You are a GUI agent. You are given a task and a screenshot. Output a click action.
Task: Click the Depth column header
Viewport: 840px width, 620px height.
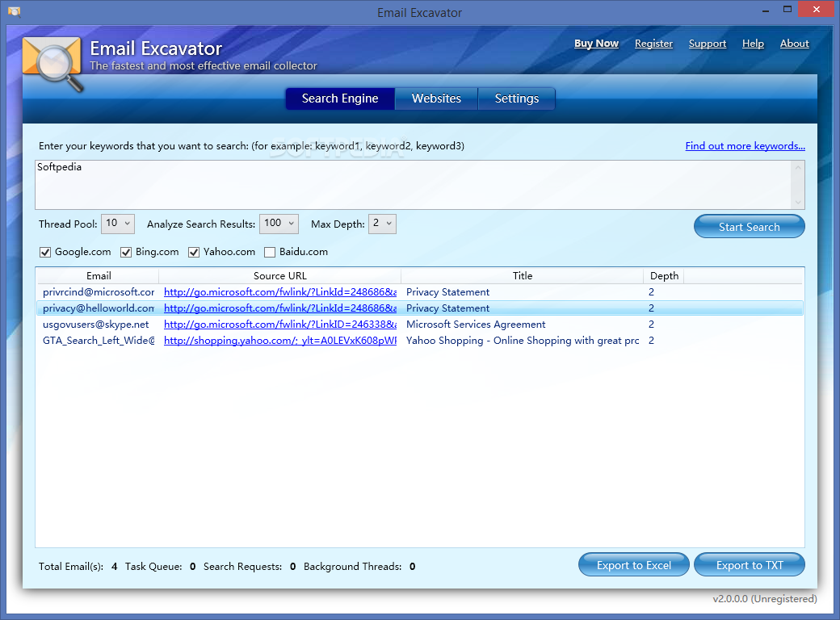(664, 276)
